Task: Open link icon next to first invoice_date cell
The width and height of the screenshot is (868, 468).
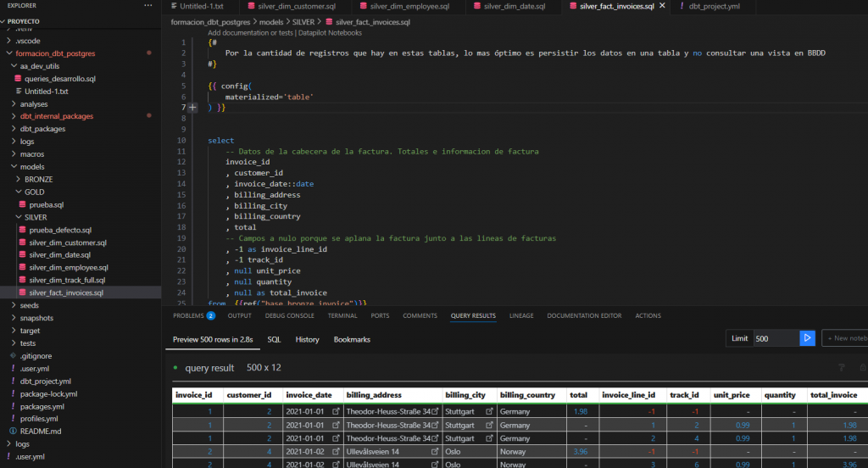Action: [x=336, y=411]
